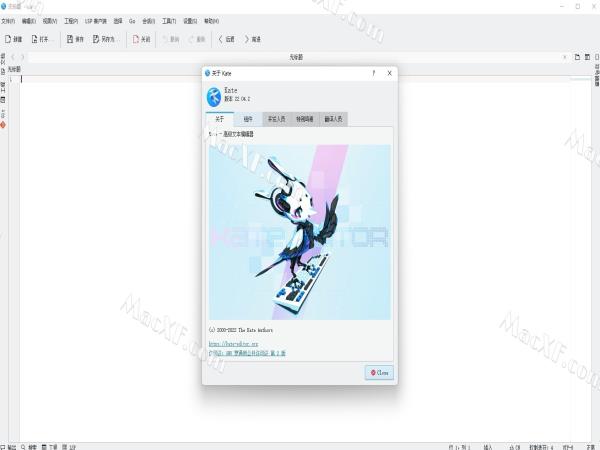Open the Settings (设置) menu
The image size is (600, 450).
click(190, 21)
